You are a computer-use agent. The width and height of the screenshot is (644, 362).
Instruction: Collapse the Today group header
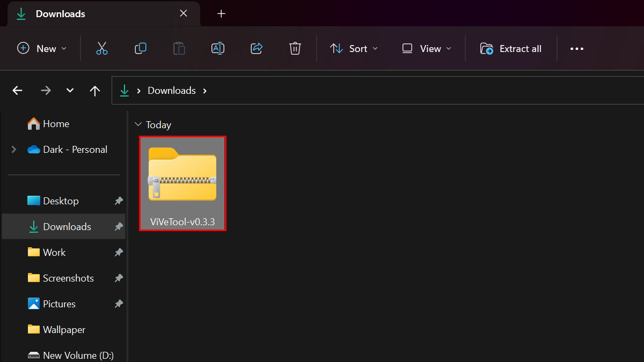tap(138, 124)
